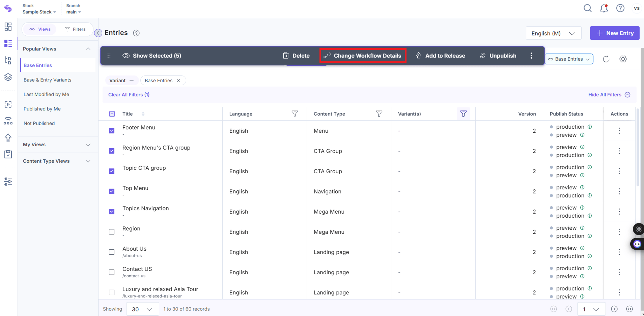The width and height of the screenshot is (644, 316).
Task: Open the Sample Stack dropdown
Action: coord(39,12)
